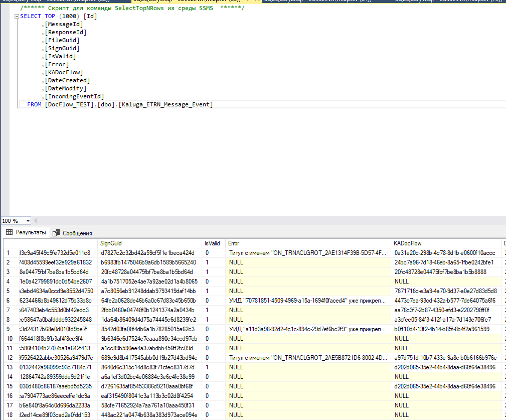The width and height of the screenshot is (506, 420).
Task: Click the Error column header
Action: pos(308,243)
